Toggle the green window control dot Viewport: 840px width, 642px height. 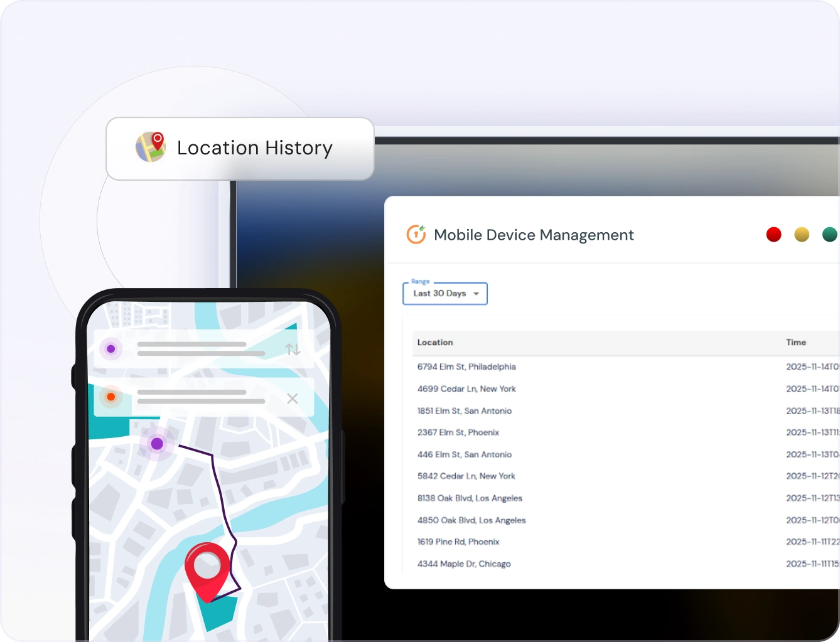pyautogui.click(x=829, y=234)
